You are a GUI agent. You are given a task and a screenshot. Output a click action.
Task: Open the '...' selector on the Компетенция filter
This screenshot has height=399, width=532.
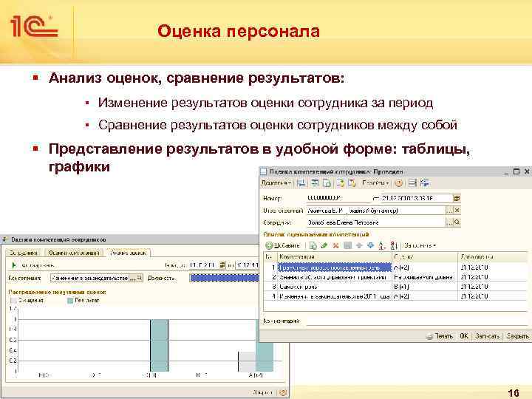(133, 279)
